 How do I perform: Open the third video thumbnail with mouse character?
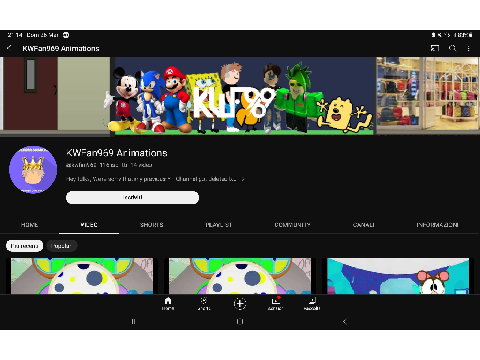[x=398, y=276]
